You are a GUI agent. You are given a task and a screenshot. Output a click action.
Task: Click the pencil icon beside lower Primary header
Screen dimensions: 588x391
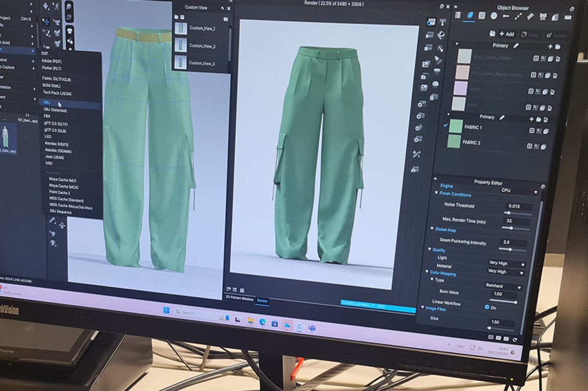(x=502, y=117)
